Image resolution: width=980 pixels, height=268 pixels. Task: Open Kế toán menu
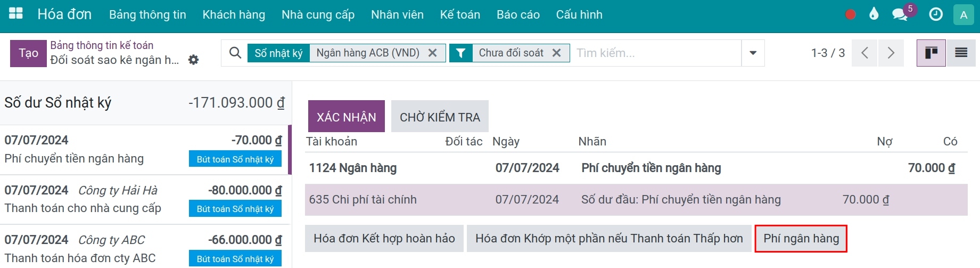point(460,14)
